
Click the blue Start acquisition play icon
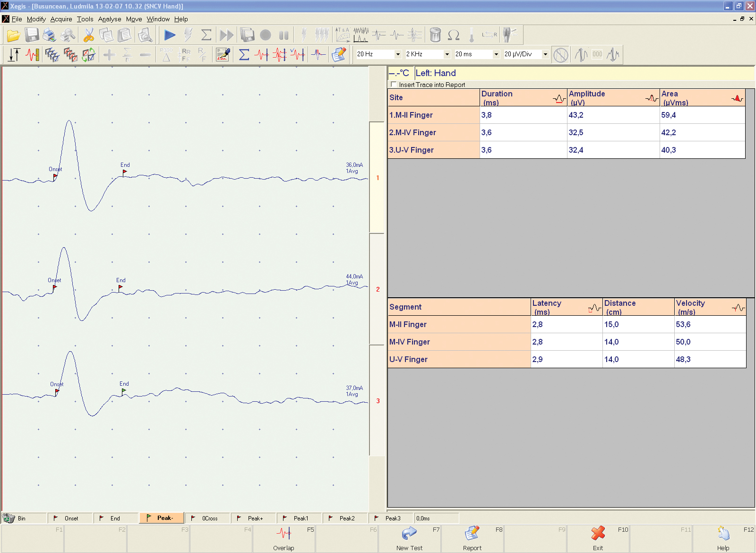pos(170,35)
